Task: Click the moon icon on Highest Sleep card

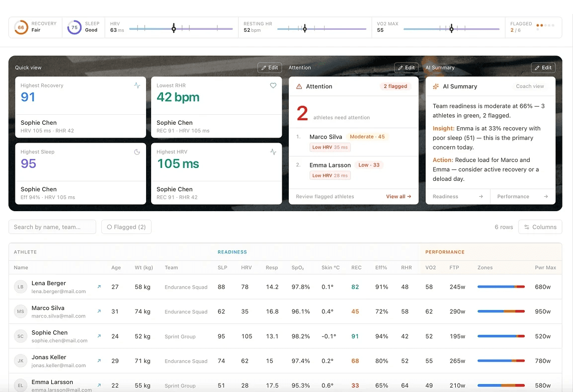Action: (x=137, y=152)
